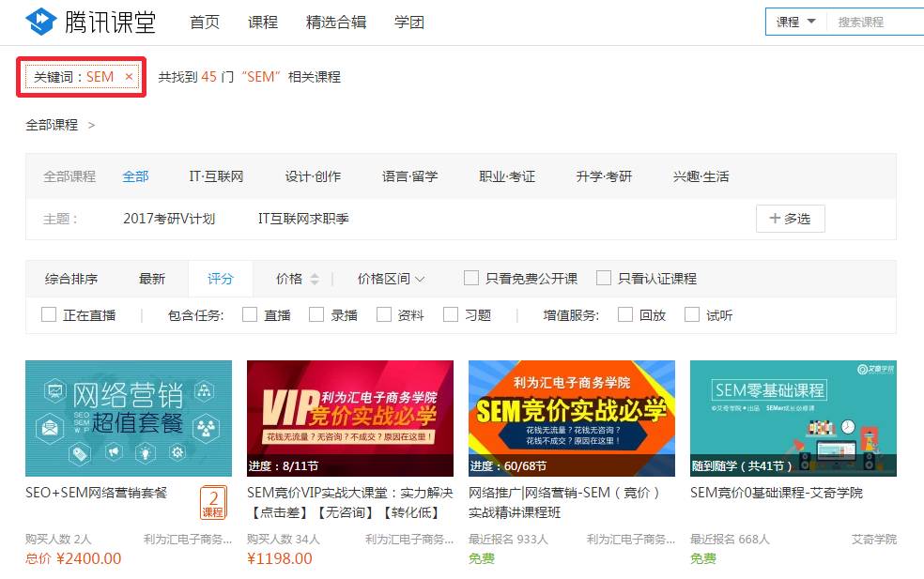Open the SEO+SEM网络营销套餐 course title

tap(96, 493)
